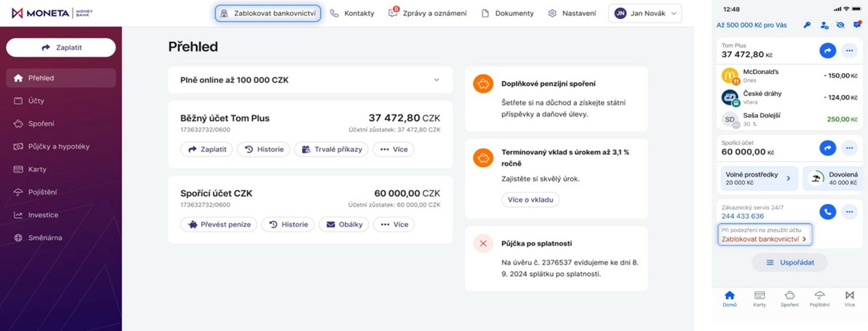This screenshot has height=331, width=868.
Task: Tap Karty tab in mobile bottom bar
Action: pyautogui.click(x=759, y=299)
